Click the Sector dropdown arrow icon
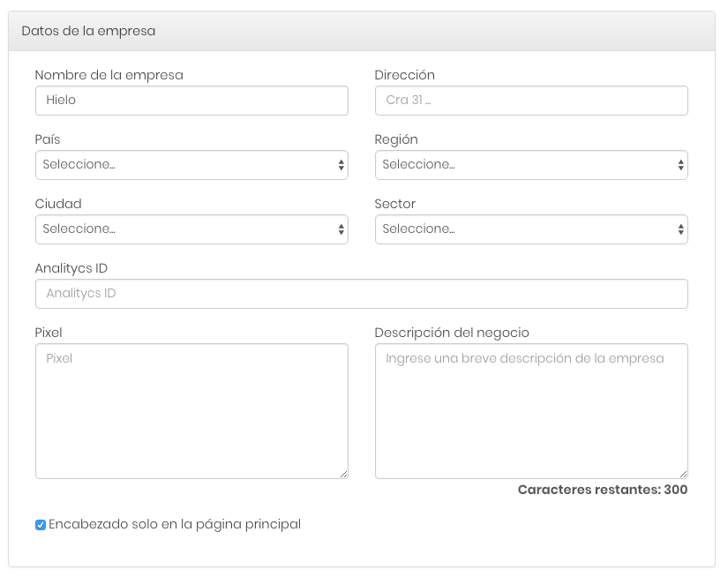Image resolution: width=728 pixels, height=577 pixels. coord(680,229)
